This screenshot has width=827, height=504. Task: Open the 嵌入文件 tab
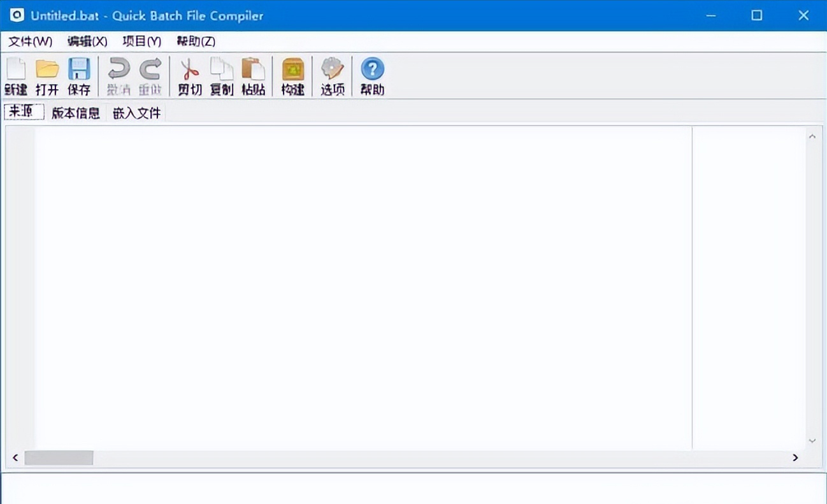click(136, 112)
